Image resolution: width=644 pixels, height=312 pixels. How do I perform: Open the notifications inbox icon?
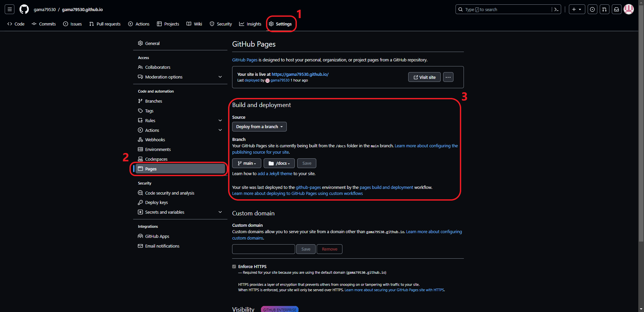(x=616, y=9)
